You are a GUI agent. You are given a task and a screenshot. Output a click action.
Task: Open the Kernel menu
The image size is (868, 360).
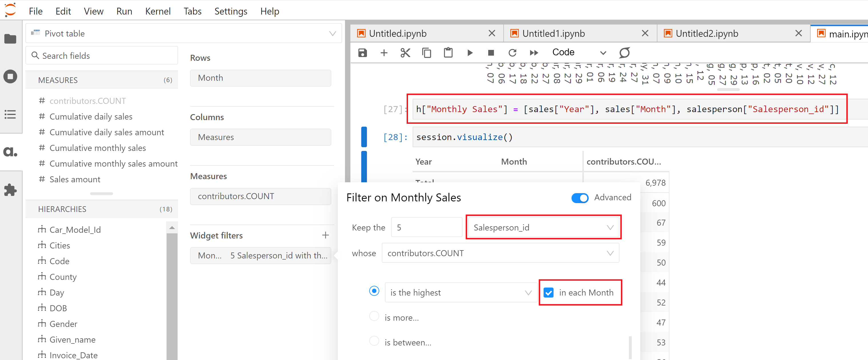tap(158, 11)
